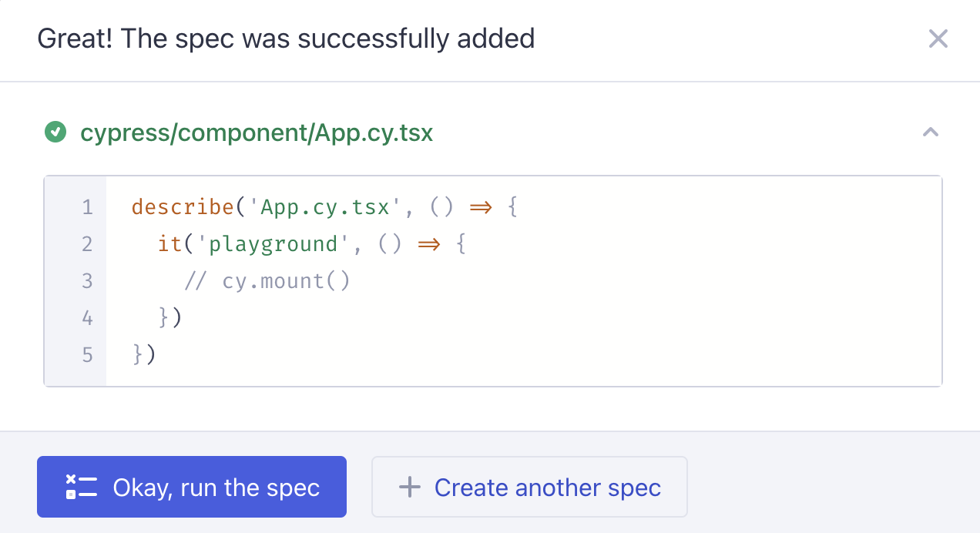This screenshot has width=980, height=533.
Task: Click the plus icon for another spec
Action: tap(410, 487)
